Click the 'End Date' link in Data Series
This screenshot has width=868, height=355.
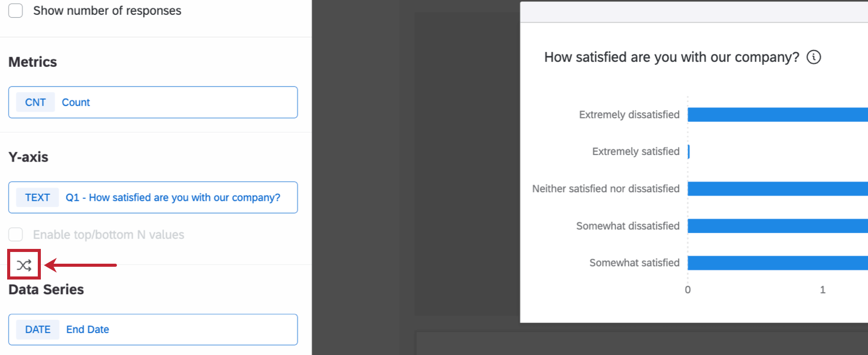click(87, 329)
